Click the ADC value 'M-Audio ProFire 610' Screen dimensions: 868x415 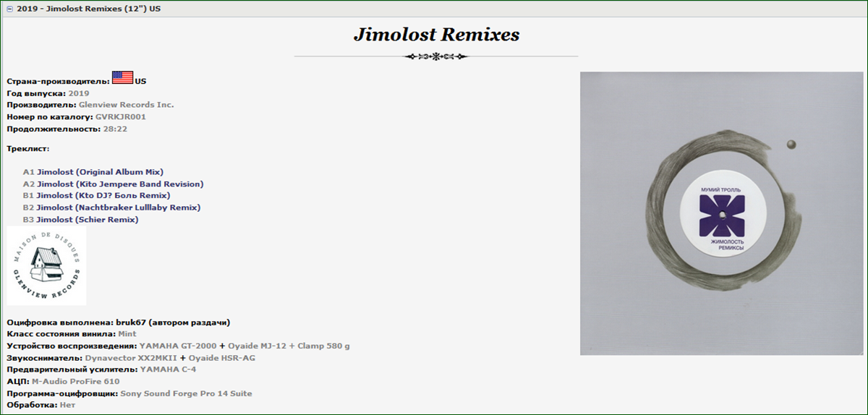point(76,381)
